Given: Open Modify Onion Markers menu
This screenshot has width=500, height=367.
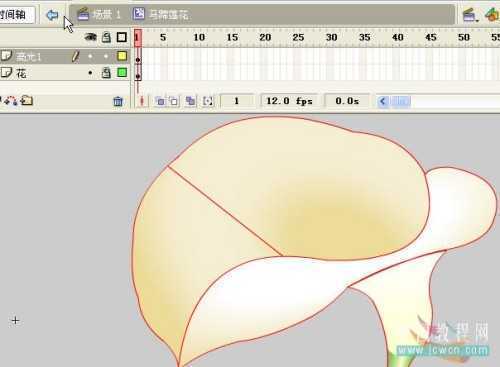Looking at the screenshot, I should (x=208, y=101).
